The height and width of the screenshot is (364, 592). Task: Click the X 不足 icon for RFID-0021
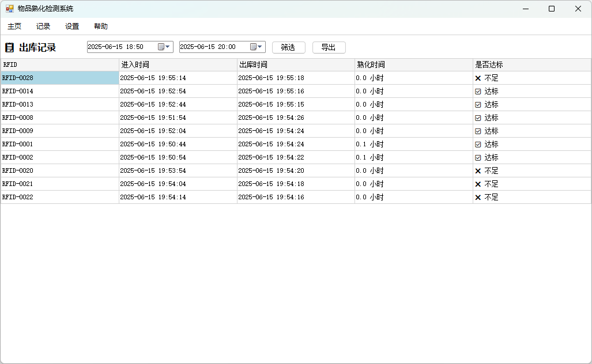(478, 184)
